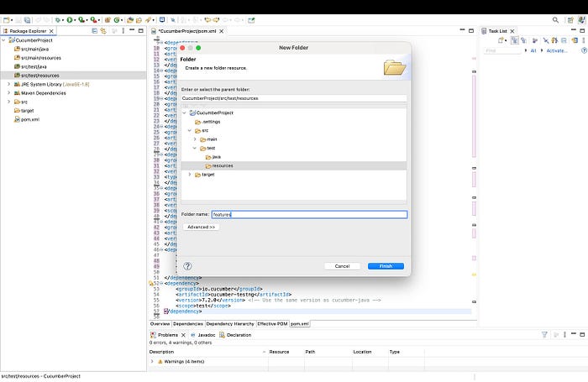
Task: Expand JRE System Library node
Action: (x=9, y=84)
